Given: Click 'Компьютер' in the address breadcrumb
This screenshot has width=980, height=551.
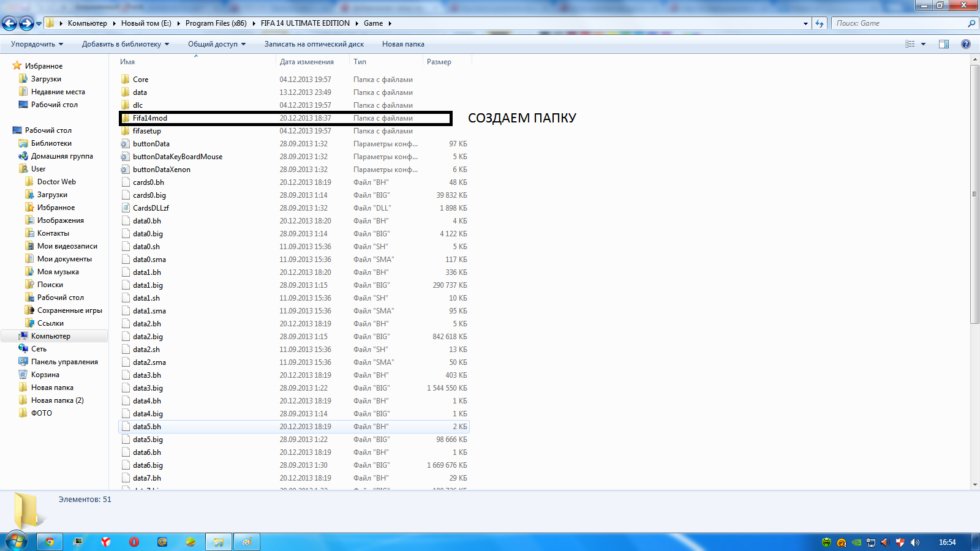Looking at the screenshot, I should point(87,23).
